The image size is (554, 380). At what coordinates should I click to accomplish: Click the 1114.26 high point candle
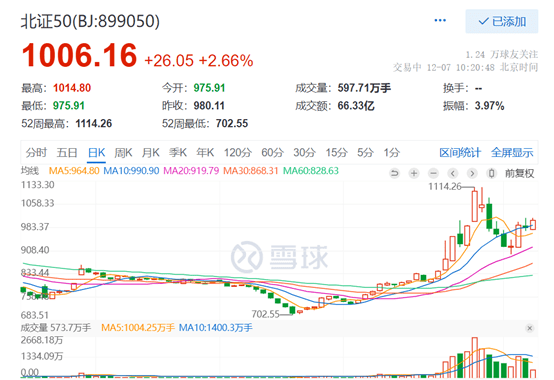[x=475, y=206]
